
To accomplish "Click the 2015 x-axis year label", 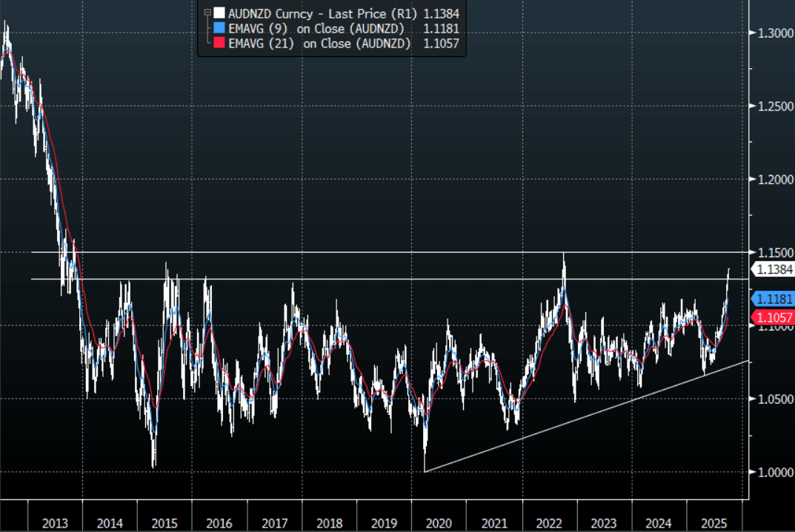I will pyautogui.click(x=164, y=523).
